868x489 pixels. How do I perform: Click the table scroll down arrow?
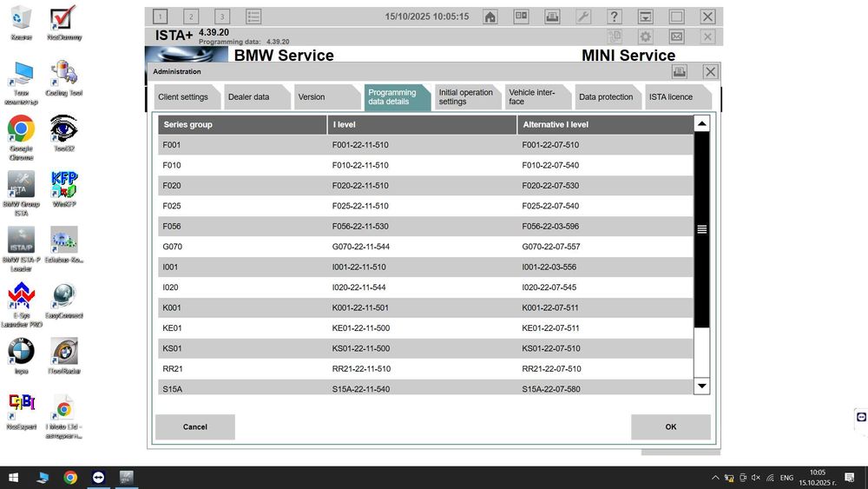tap(702, 386)
